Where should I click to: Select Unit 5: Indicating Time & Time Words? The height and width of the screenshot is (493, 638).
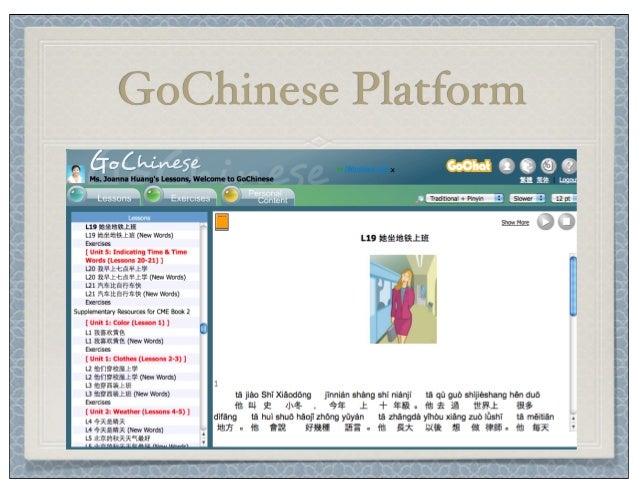click(136, 256)
